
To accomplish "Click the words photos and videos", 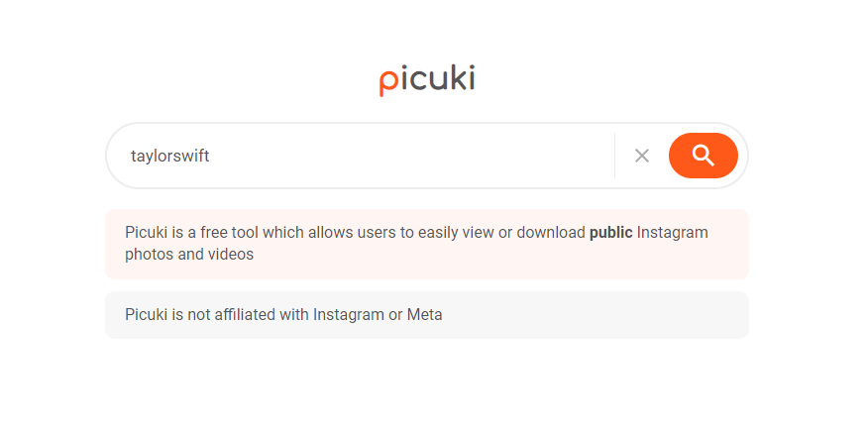I will coord(189,255).
